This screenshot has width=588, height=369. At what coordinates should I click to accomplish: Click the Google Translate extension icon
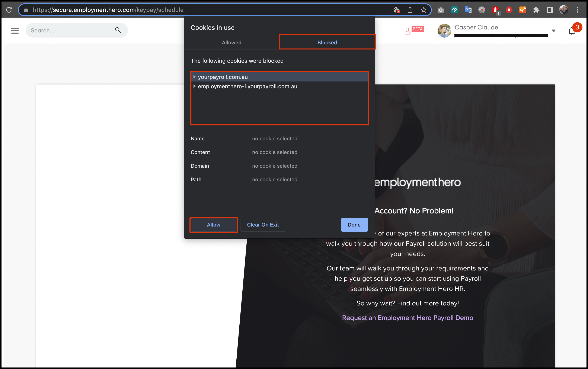pos(468,10)
